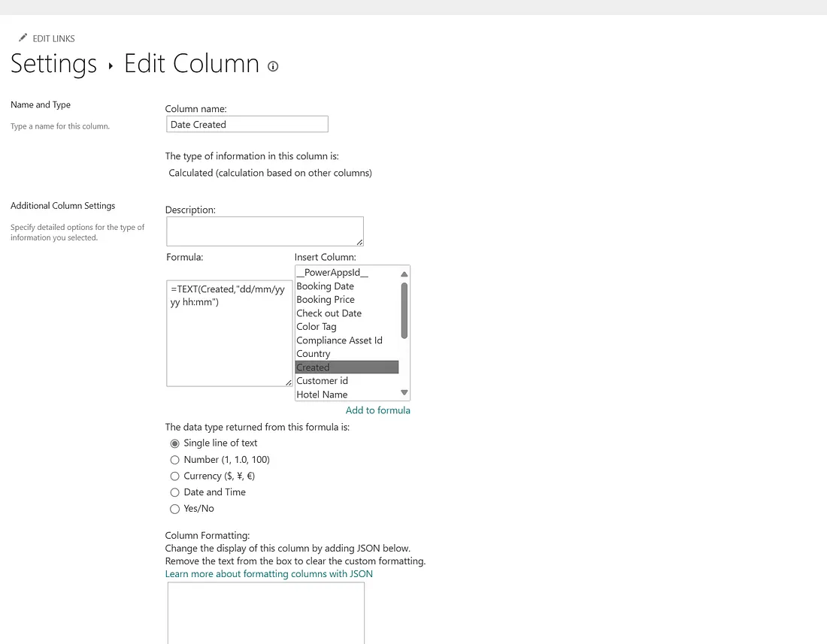Click the Column Formatting JSON text box
Screen dimensions: 827x644
click(x=265, y=612)
